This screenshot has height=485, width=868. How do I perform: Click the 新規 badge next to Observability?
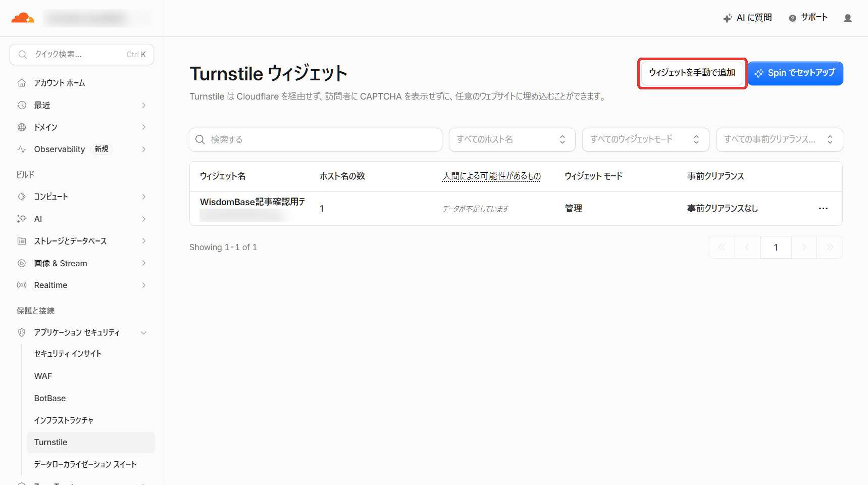click(101, 149)
